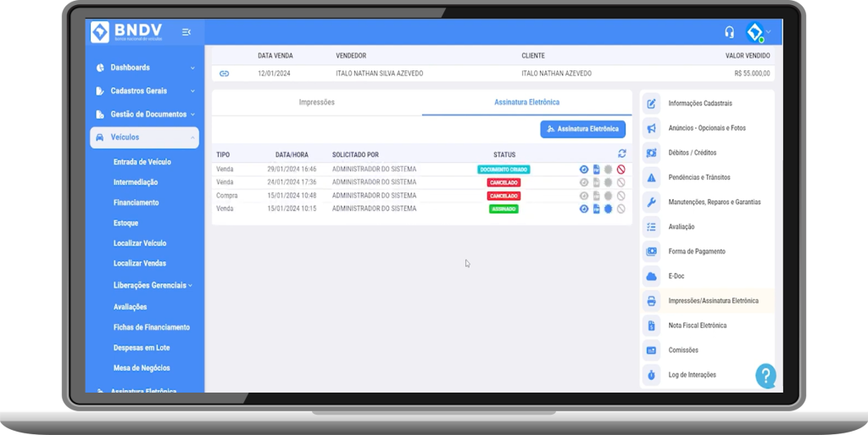Open the PDF file icon on the Assinado row
The height and width of the screenshot is (435, 868).
point(596,209)
